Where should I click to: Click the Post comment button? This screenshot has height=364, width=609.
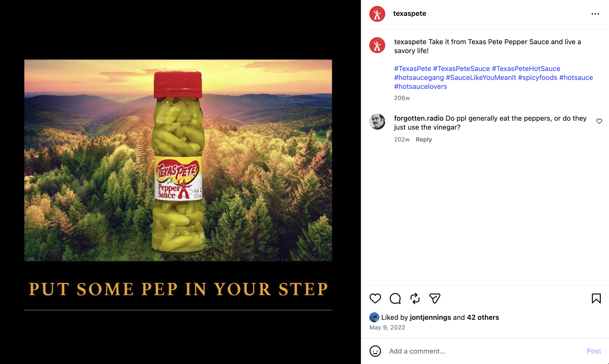pyautogui.click(x=594, y=351)
